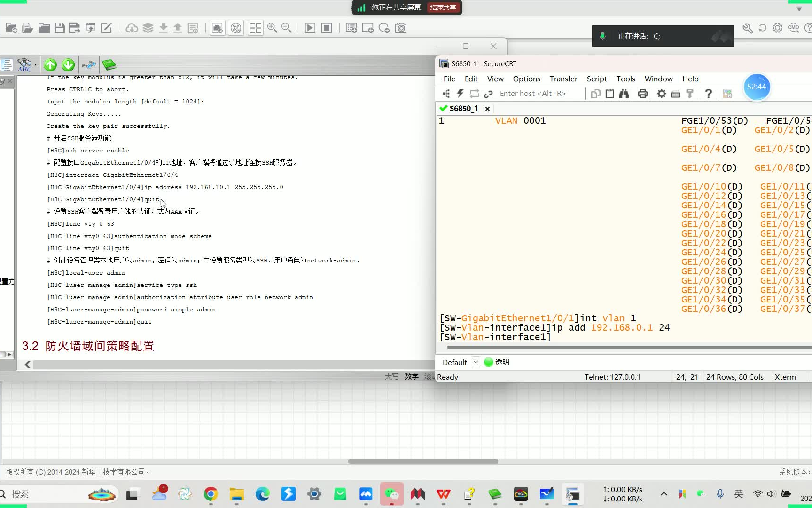Click the zoom out magnifier icon
The image size is (812, 508).
pos(287,28)
